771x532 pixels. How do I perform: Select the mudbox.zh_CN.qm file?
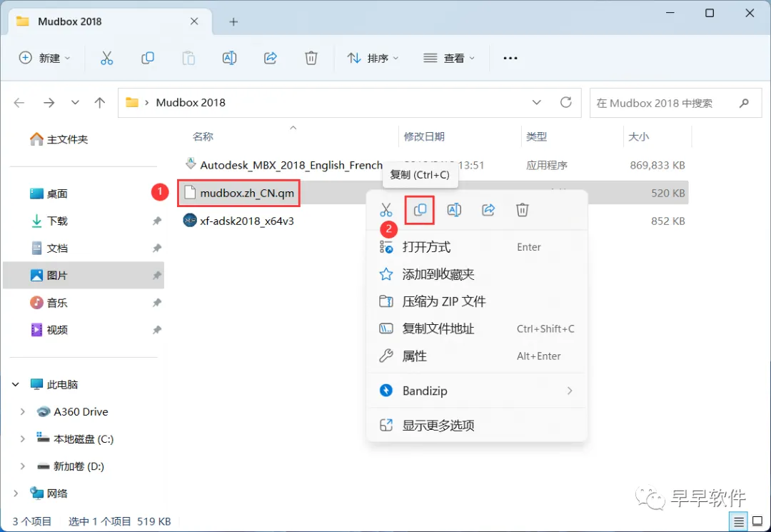(x=238, y=193)
